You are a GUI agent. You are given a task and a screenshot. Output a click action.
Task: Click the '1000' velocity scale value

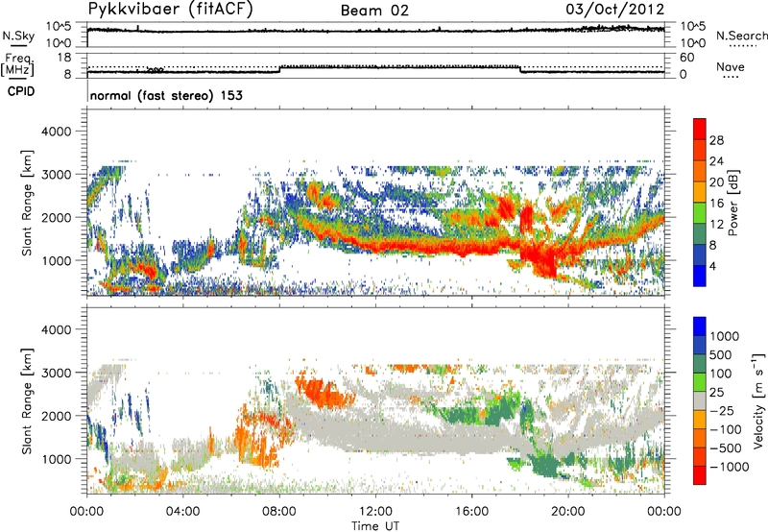[x=725, y=336]
